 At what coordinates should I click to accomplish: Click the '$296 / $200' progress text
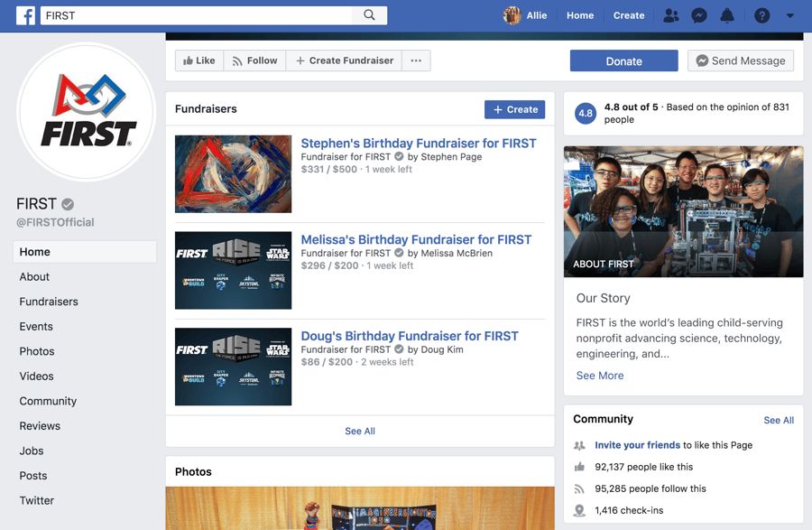(330, 265)
